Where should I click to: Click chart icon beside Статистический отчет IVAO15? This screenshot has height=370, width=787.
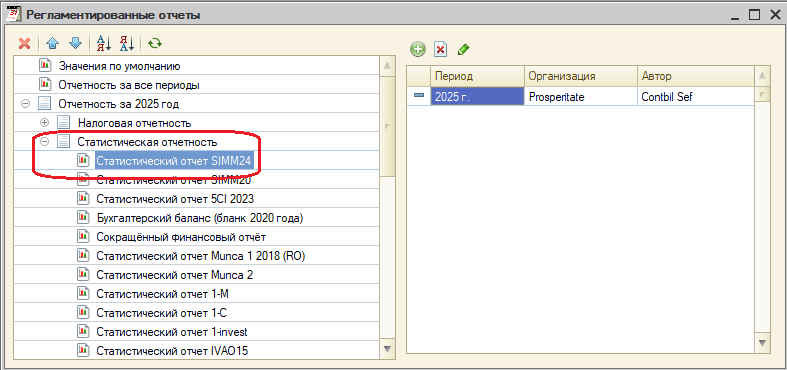click(x=83, y=350)
